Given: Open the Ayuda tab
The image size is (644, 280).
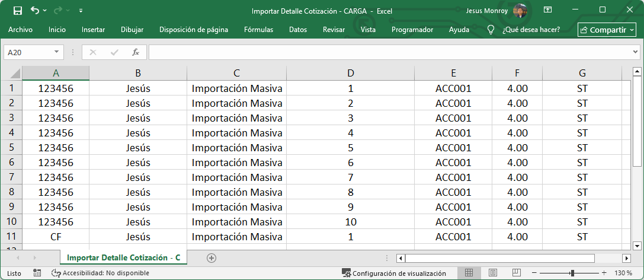Looking at the screenshot, I should (x=459, y=30).
